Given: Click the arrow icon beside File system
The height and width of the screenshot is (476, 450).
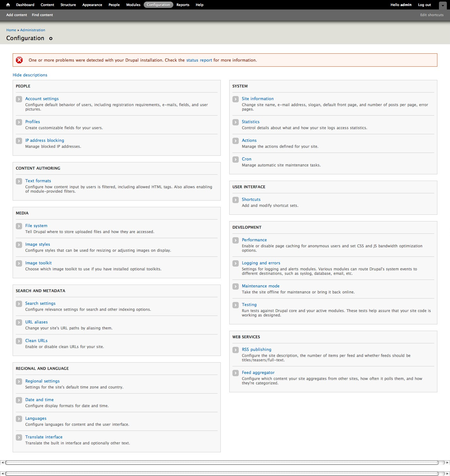Looking at the screenshot, I should [x=19, y=226].
